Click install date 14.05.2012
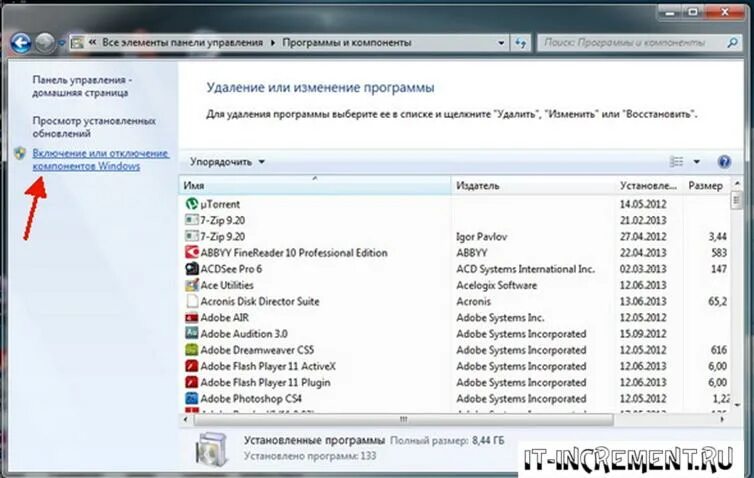Image resolution: width=754 pixels, height=478 pixels. [643, 204]
